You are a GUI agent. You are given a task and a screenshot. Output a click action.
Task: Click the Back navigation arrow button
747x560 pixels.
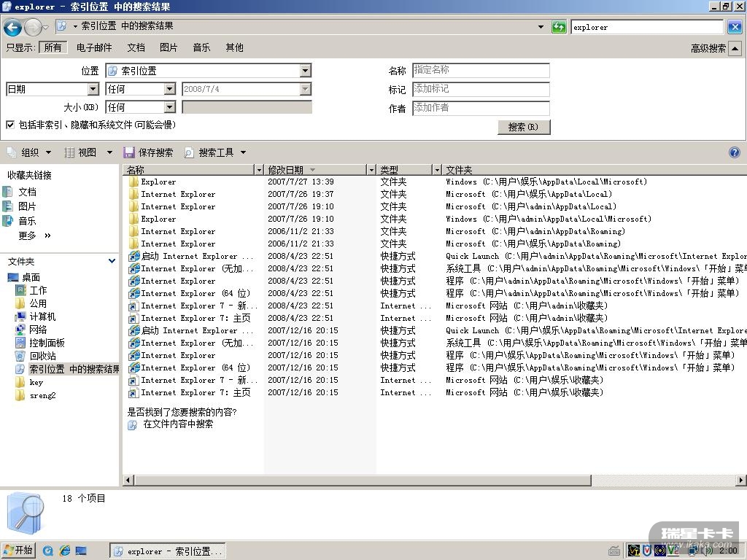point(13,28)
